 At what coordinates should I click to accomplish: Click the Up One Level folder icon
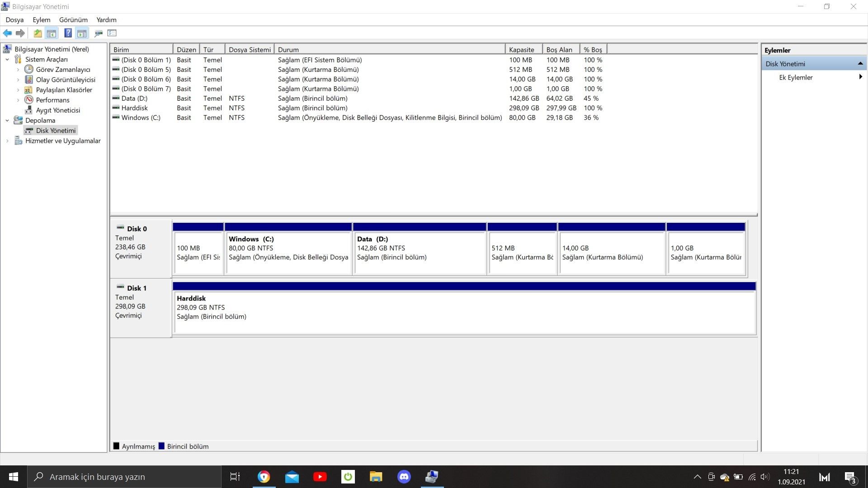click(38, 33)
